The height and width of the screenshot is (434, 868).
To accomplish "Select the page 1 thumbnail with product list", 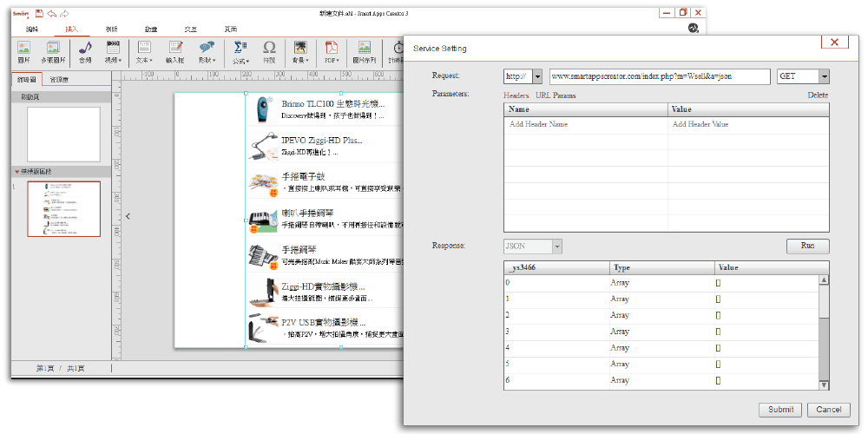I will 64,208.
